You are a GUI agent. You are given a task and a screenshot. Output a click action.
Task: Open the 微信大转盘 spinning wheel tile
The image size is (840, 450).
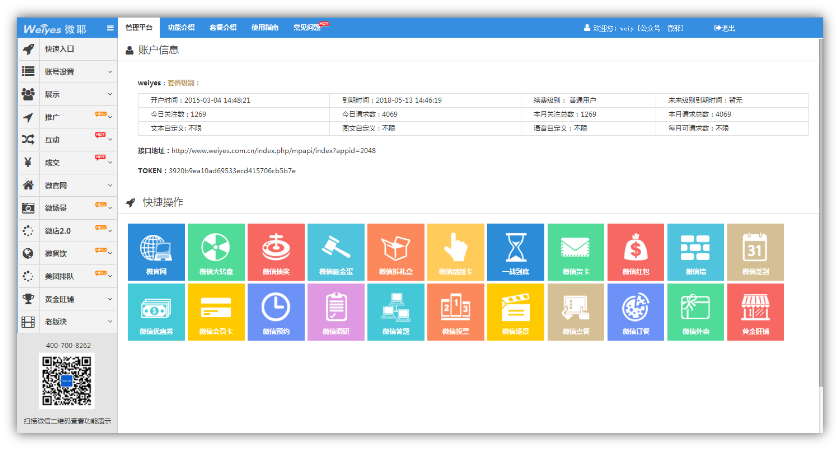[x=216, y=252]
